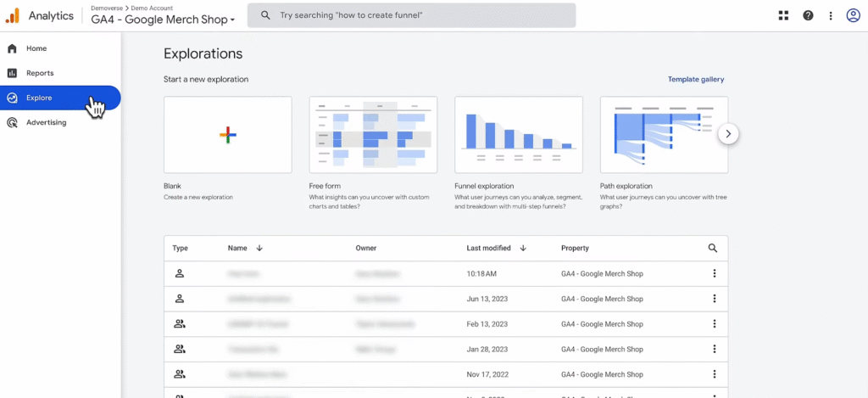Open the three-dot menu for the Feb 13, 2023 row
This screenshot has height=398, width=868.
[x=714, y=323]
